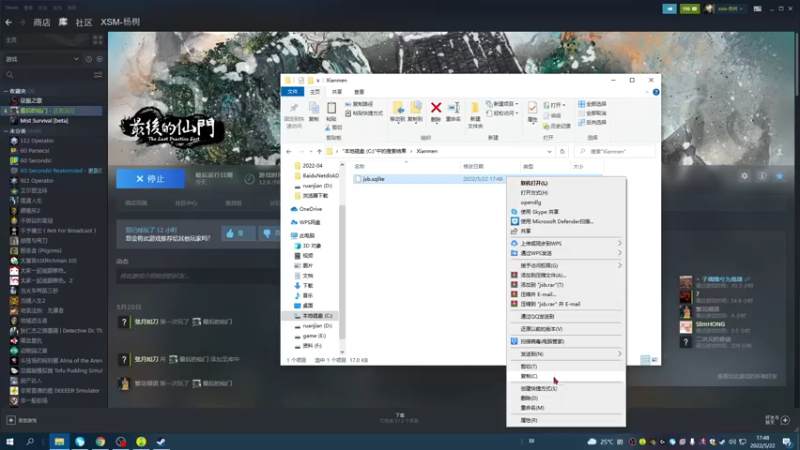Open the Explorer address bar history dropdown
This screenshot has width=800, height=450.
click(549, 152)
